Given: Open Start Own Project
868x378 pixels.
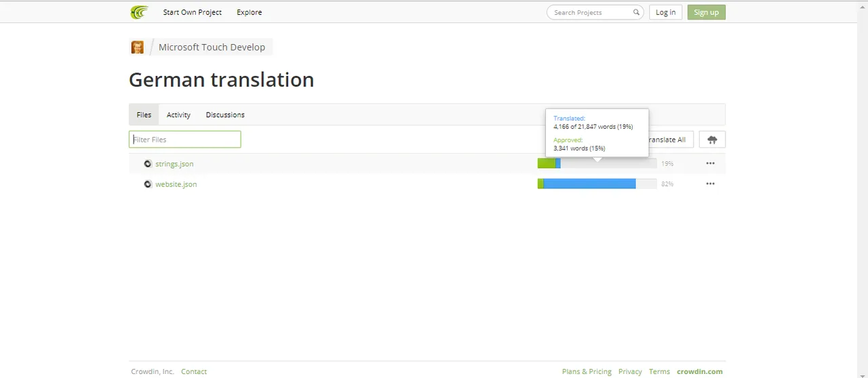Looking at the screenshot, I should point(192,12).
